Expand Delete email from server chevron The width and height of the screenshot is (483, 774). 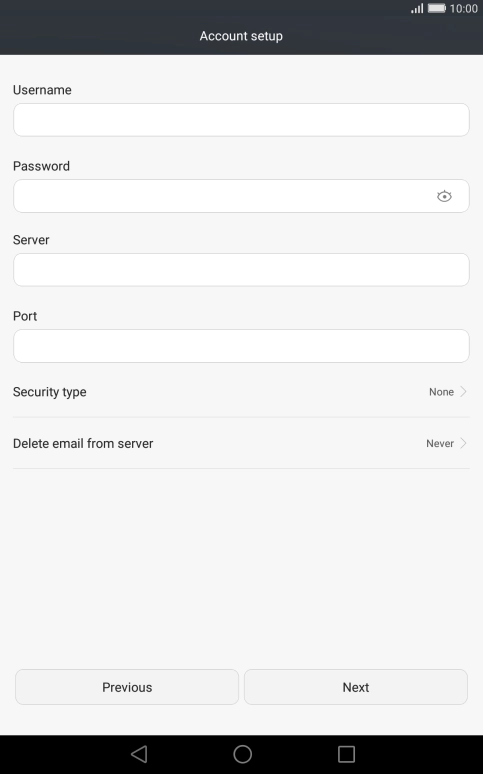463,443
